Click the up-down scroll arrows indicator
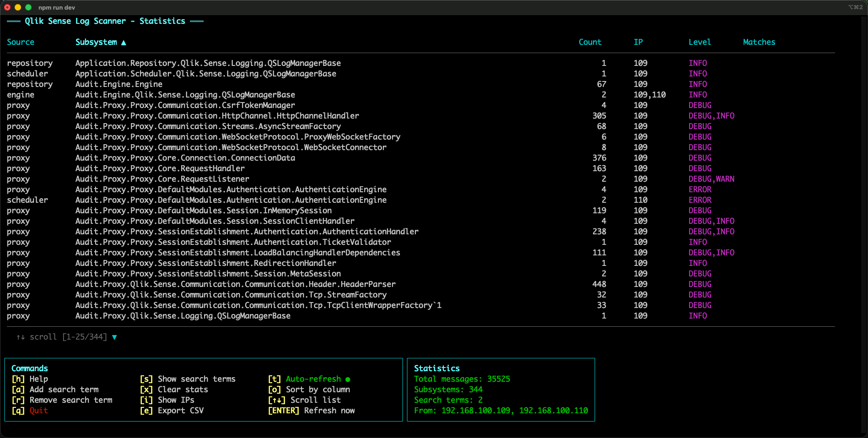Image resolution: width=868 pixels, height=438 pixels. (21, 337)
